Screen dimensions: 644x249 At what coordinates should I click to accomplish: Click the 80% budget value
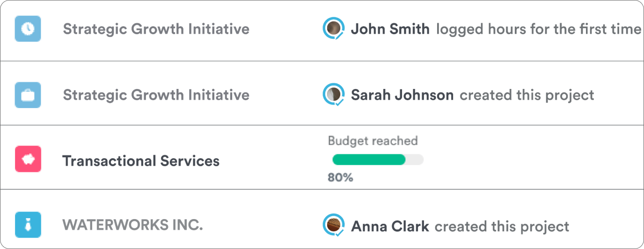(340, 178)
